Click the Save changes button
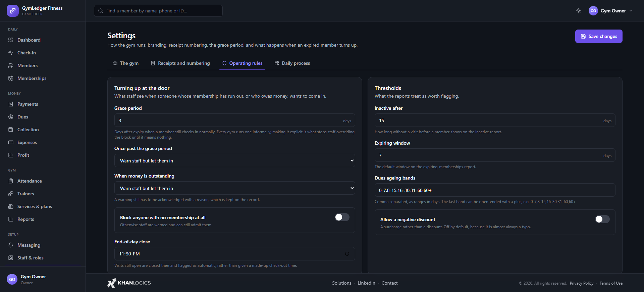 tap(599, 36)
